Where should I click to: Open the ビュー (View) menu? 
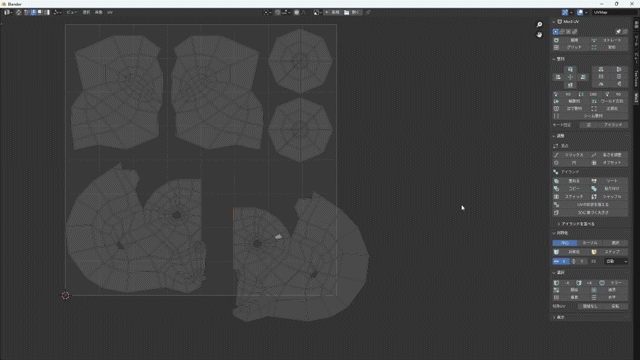coord(72,12)
